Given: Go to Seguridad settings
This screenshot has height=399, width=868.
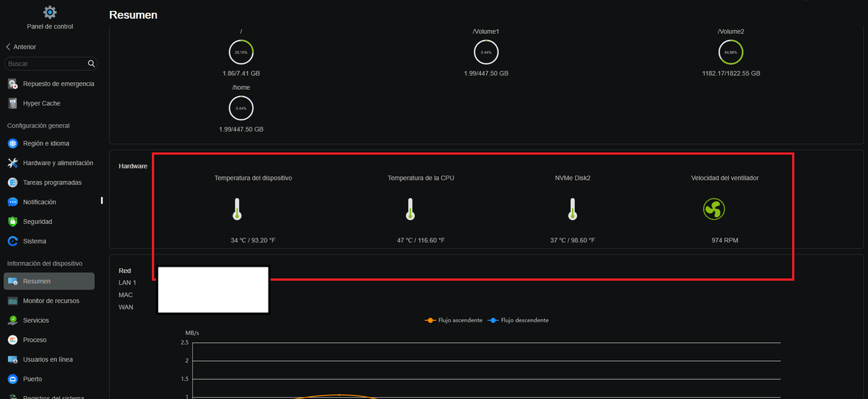Looking at the screenshot, I should 49,222.
